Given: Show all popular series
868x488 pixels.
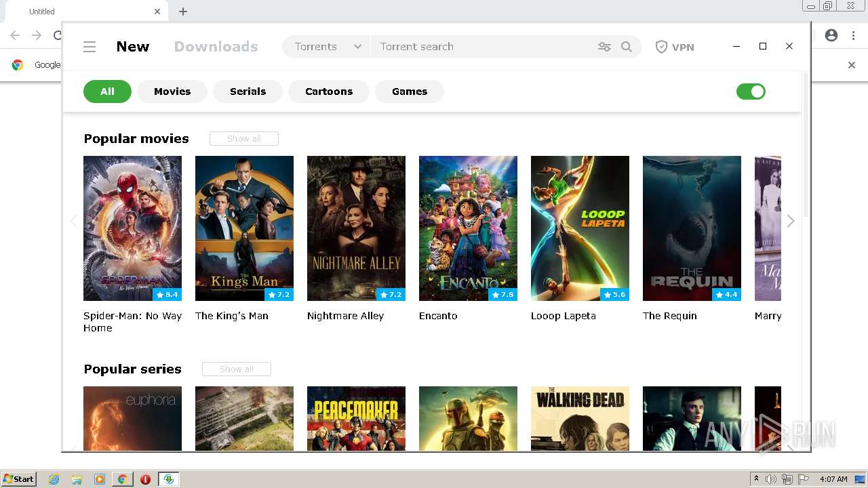Looking at the screenshot, I should pos(237,369).
